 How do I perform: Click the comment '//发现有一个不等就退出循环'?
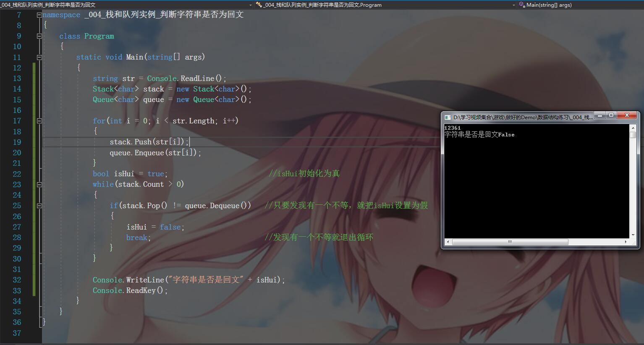click(x=319, y=238)
